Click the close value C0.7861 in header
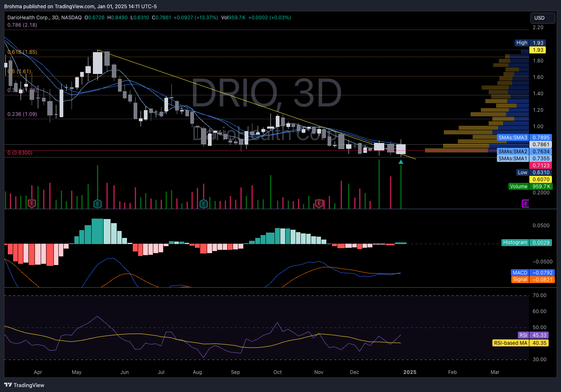 click(x=162, y=18)
